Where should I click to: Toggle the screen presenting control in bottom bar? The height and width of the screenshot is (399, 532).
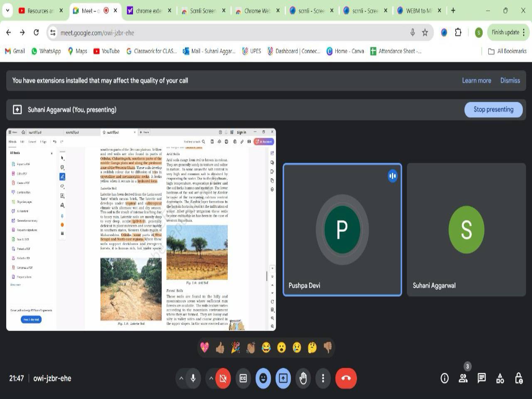point(283,378)
